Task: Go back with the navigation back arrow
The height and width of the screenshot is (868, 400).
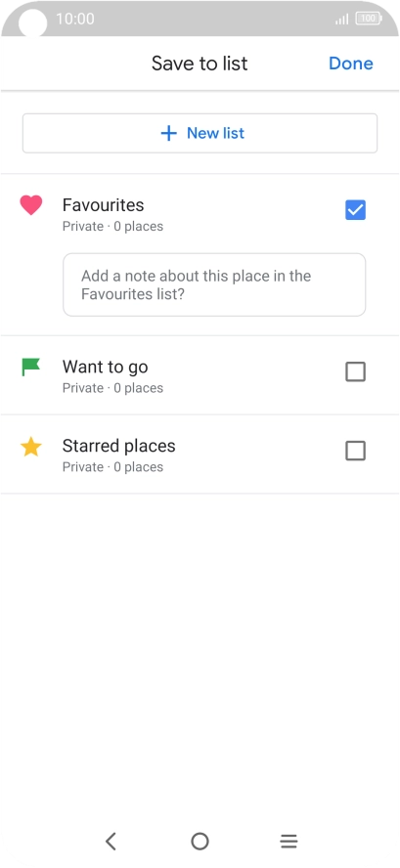Action: [111, 842]
